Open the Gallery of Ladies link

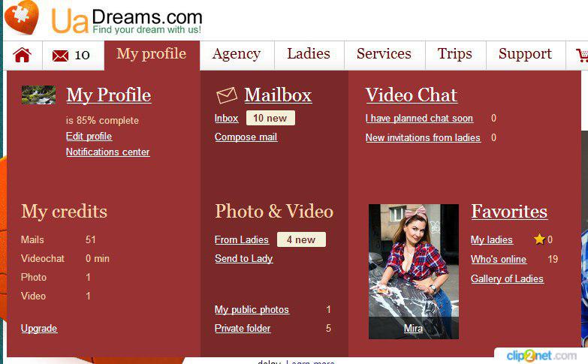point(507,279)
